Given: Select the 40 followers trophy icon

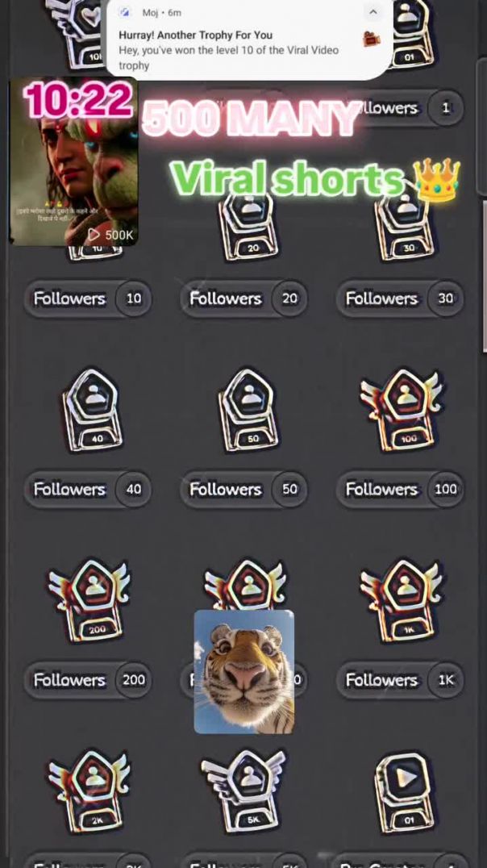Looking at the screenshot, I should click(x=92, y=410).
